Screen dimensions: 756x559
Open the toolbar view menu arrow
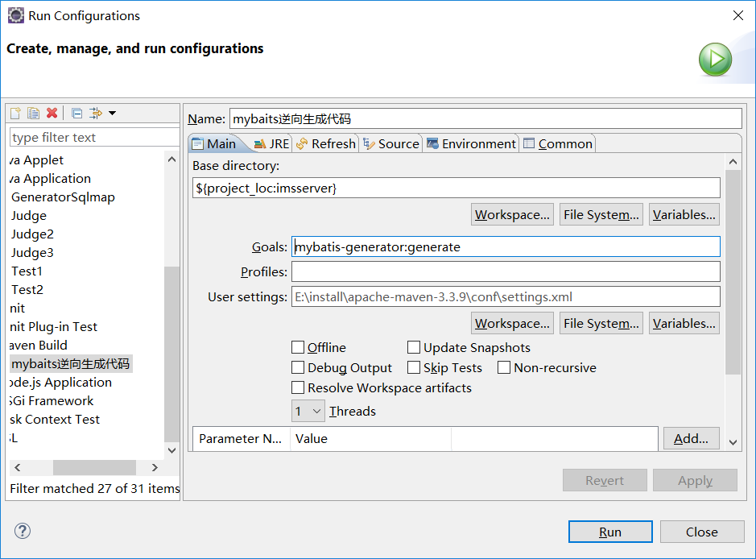click(112, 113)
